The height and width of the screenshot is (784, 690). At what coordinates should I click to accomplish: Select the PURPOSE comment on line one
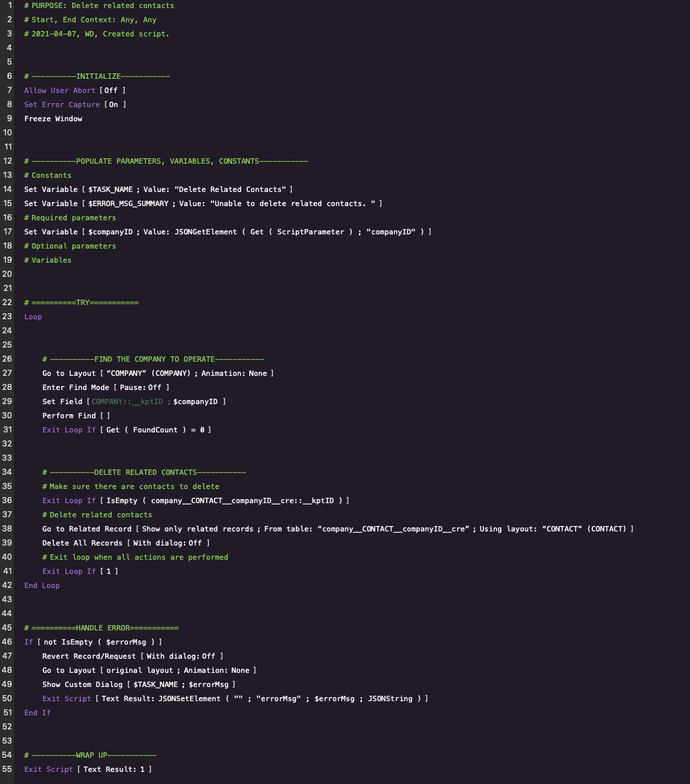point(98,5)
